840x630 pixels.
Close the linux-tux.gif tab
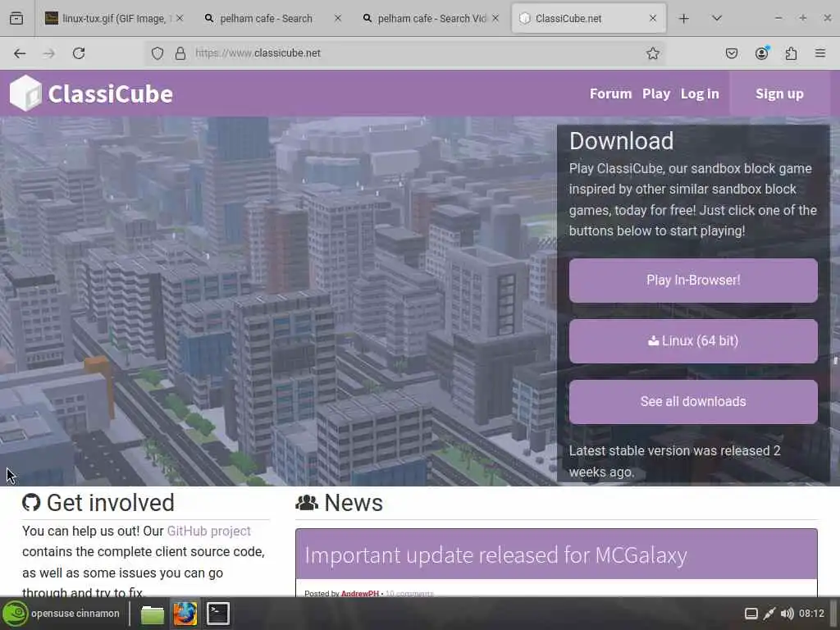click(x=180, y=18)
